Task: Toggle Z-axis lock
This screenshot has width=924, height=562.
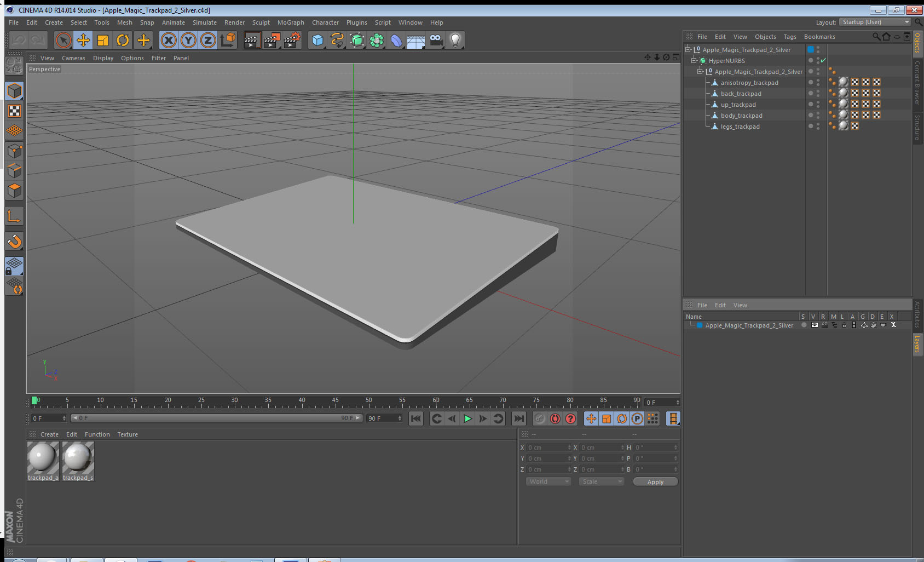Action: point(208,40)
